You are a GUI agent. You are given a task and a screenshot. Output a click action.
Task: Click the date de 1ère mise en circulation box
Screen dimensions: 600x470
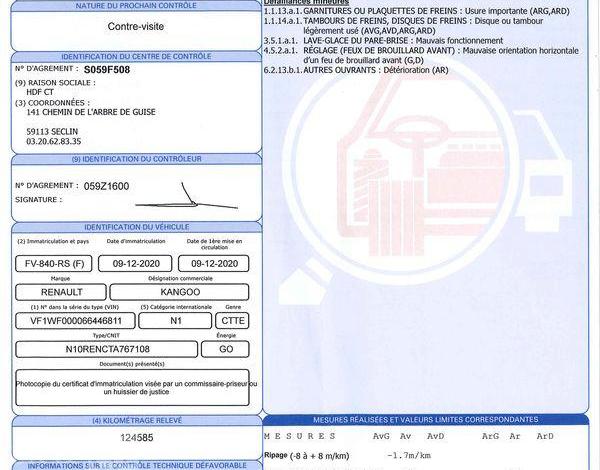(x=213, y=263)
